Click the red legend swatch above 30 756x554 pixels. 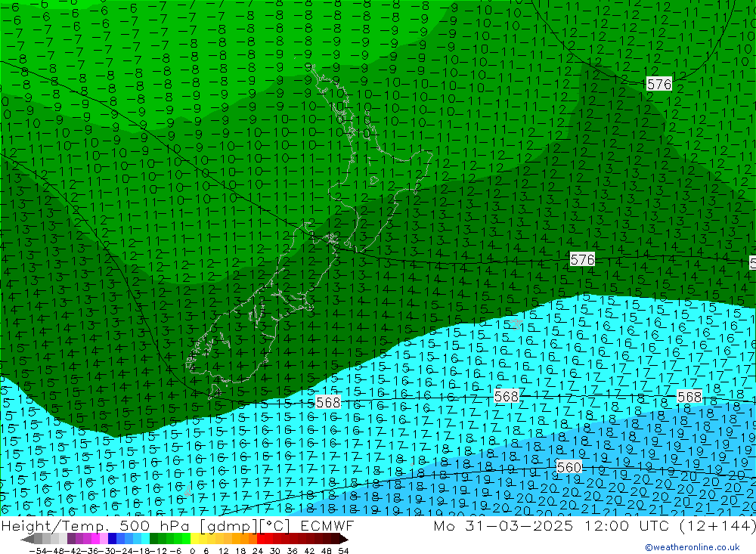(277, 539)
